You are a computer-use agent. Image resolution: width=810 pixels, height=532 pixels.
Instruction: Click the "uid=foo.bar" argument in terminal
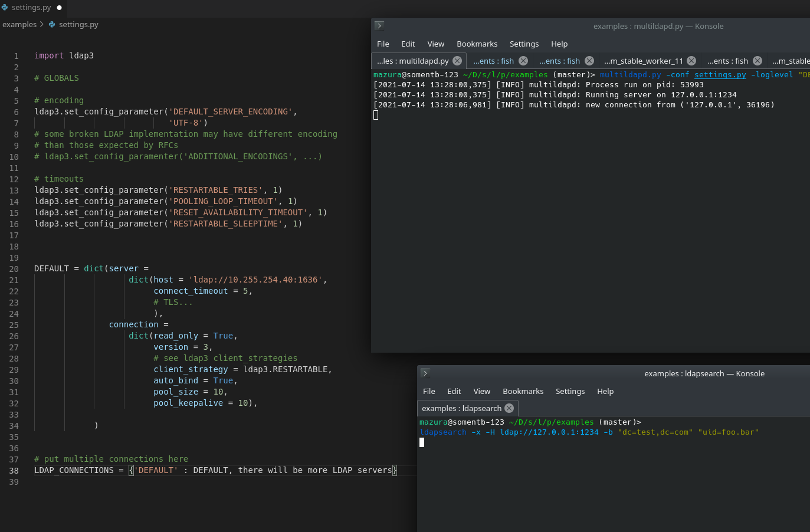tap(729, 432)
